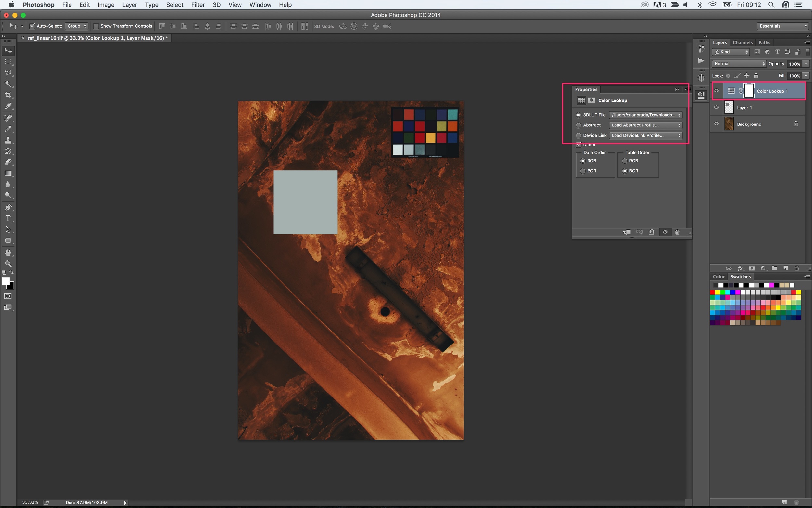Open the Normal blend mode dropdown
The height and width of the screenshot is (508, 812).
pos(739,63)
